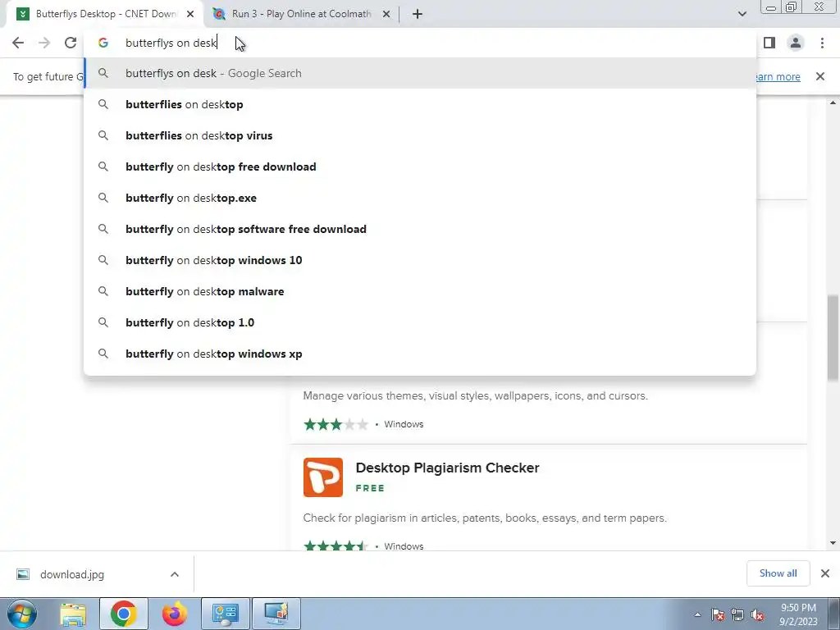
Task: Click the browser Forward arrow
Action: (44, 43)
